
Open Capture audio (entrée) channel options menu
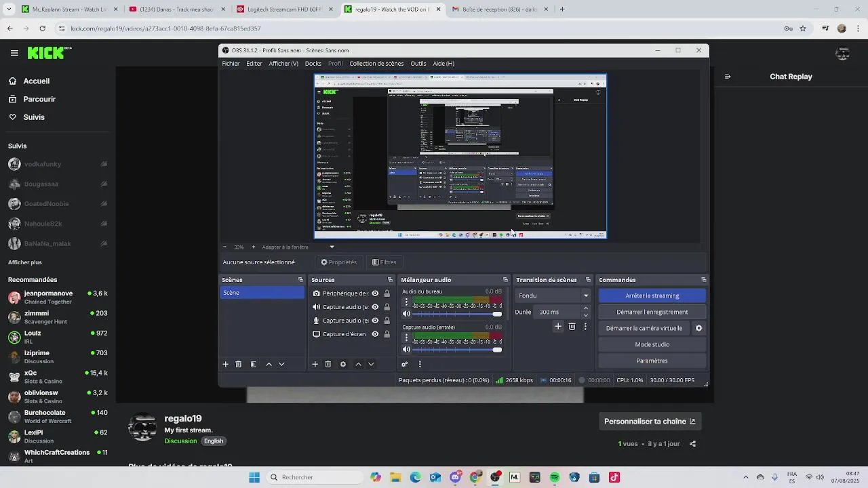click(407, 338)
